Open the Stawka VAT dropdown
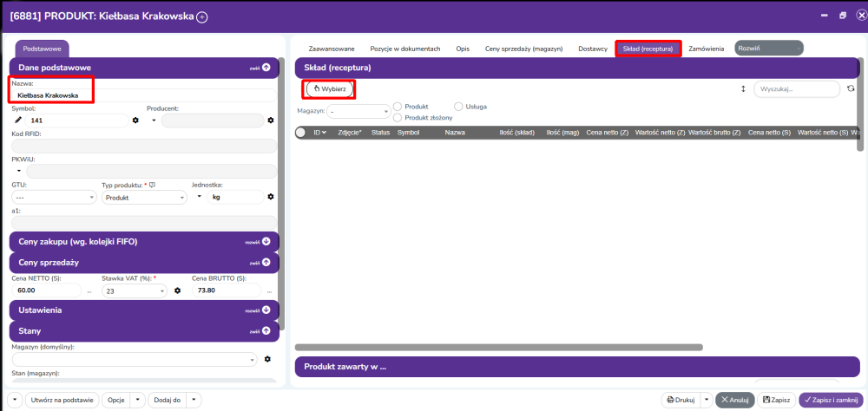The image size is (868, 411). pos(133,291)
